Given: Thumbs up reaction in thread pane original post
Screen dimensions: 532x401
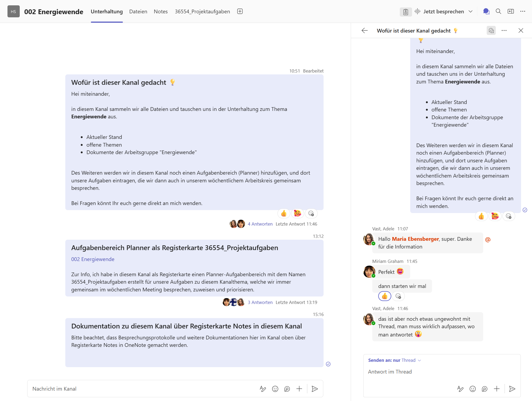Looking at the screenshot, I should [481, 216].
